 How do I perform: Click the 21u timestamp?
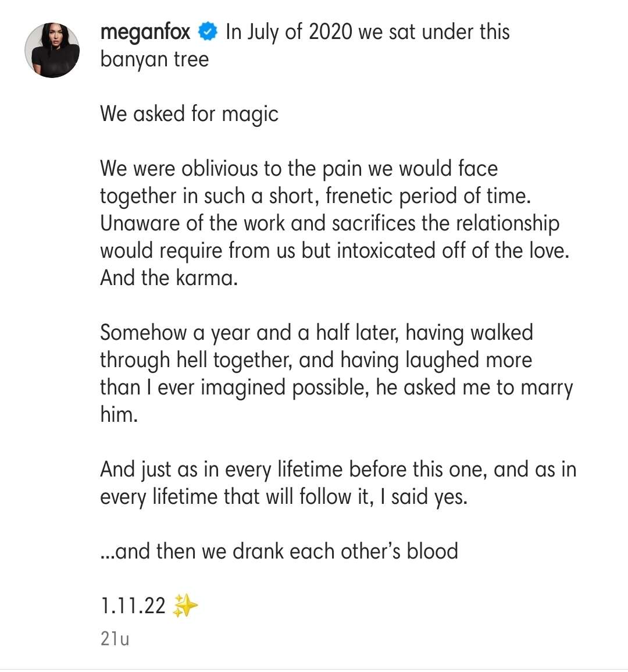(x=115, y=638)
